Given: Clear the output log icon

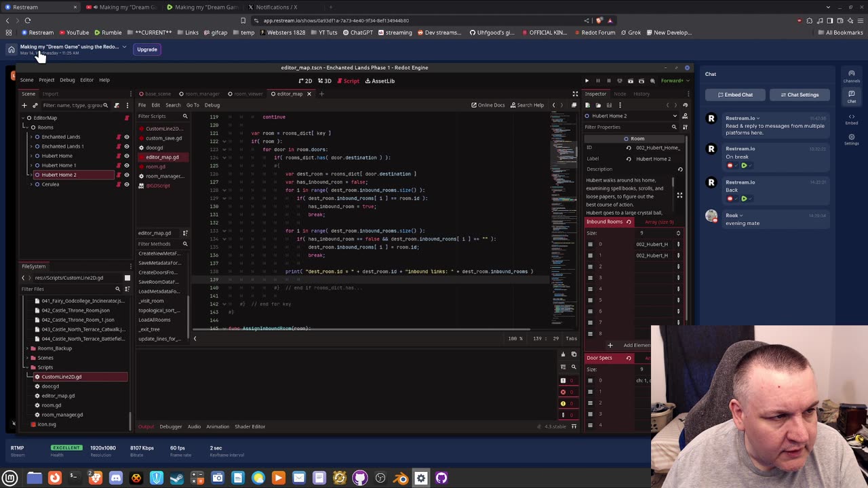Looking at the screenshot, I should (x=563, y=354).
